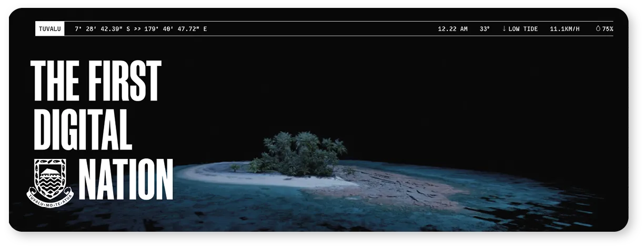Click the humidity droplet icon
Image resolution: width=644 pixels, height=247 pixels.
coord(598,29)
